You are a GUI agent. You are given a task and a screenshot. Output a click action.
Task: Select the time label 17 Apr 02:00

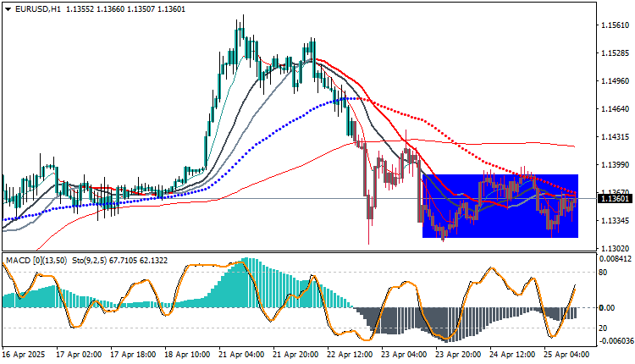(79, 355)
